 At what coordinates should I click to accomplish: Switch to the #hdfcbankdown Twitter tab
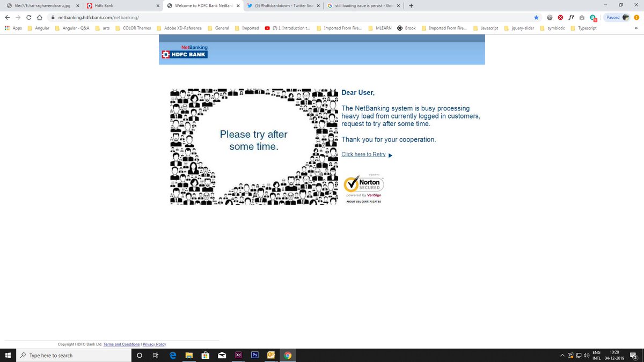click(283, 5)
